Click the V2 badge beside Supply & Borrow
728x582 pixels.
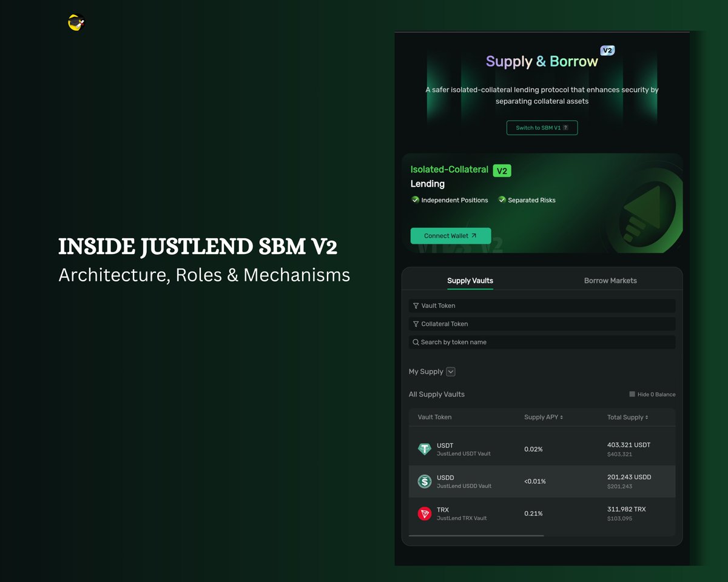(607, 50)
